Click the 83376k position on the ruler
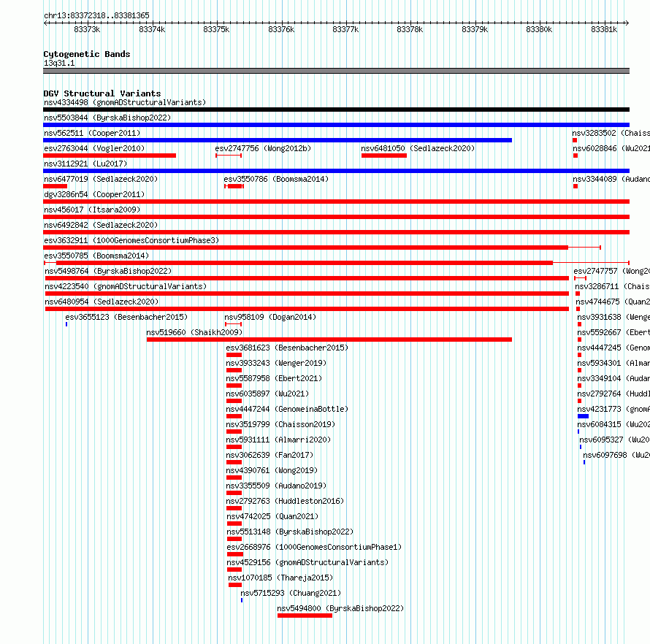The image size is (650, 644). [x=281, y=29]
